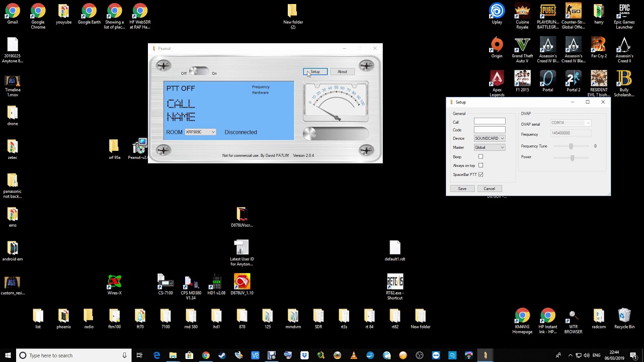Click the taskbar clock showing 22:44
The width and height of the screenshot is (644, 362).
(x=613, y=355)
